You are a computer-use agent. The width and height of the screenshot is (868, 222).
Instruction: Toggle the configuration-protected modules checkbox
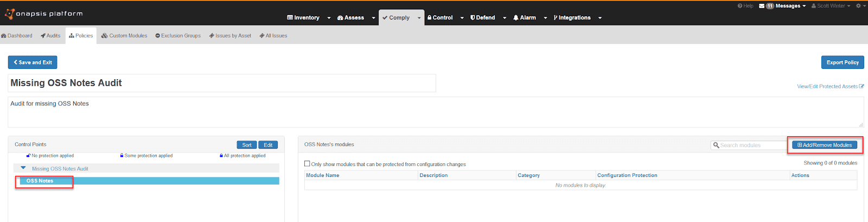(307, 163)
